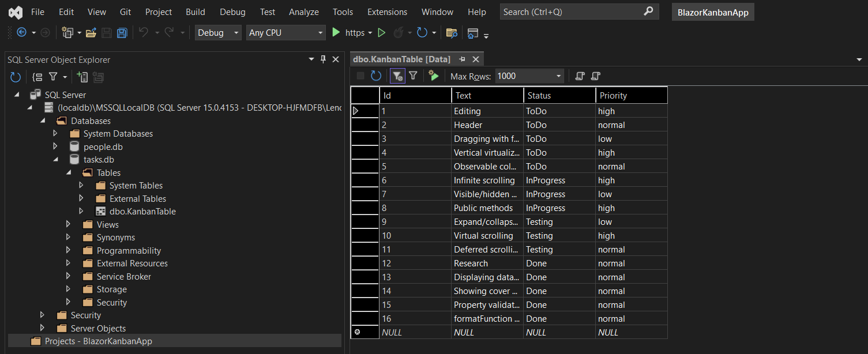Expand the System Databases folder
Screen dimensions: 868x354
tap(55, 133)
